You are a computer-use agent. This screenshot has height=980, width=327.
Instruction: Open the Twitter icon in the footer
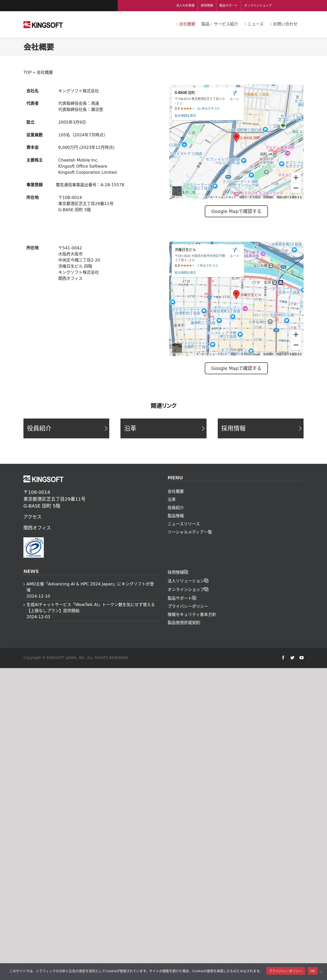292,658
